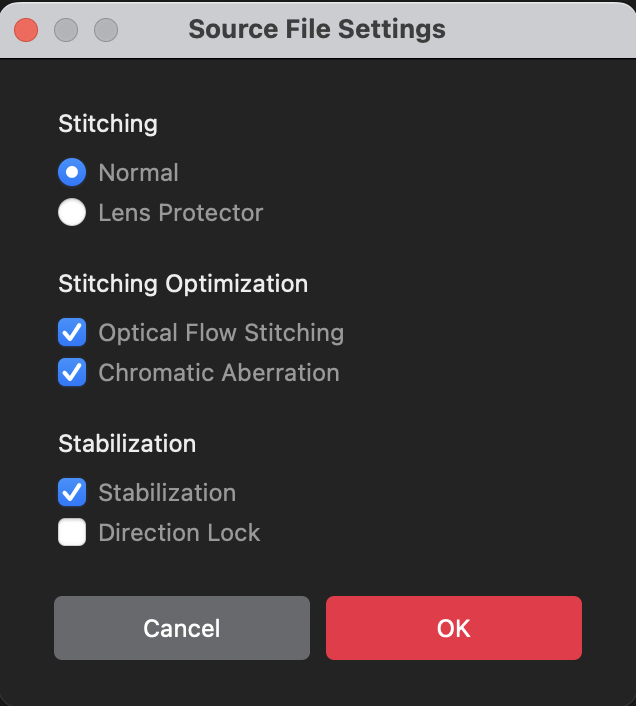Click the "Direction Lock" label text

pyautogui.click(x=179, y=533)
